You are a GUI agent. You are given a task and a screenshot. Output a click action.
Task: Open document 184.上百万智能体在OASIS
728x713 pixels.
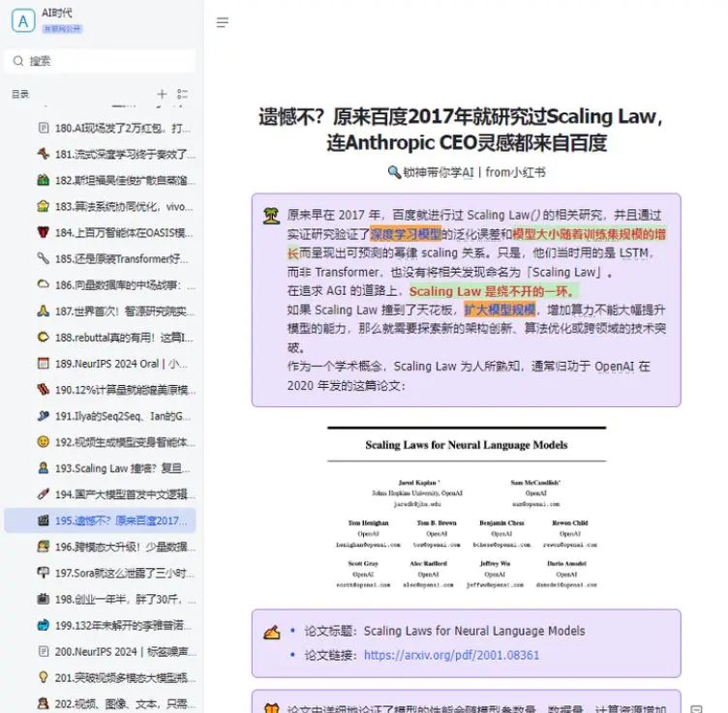[100, 232]
